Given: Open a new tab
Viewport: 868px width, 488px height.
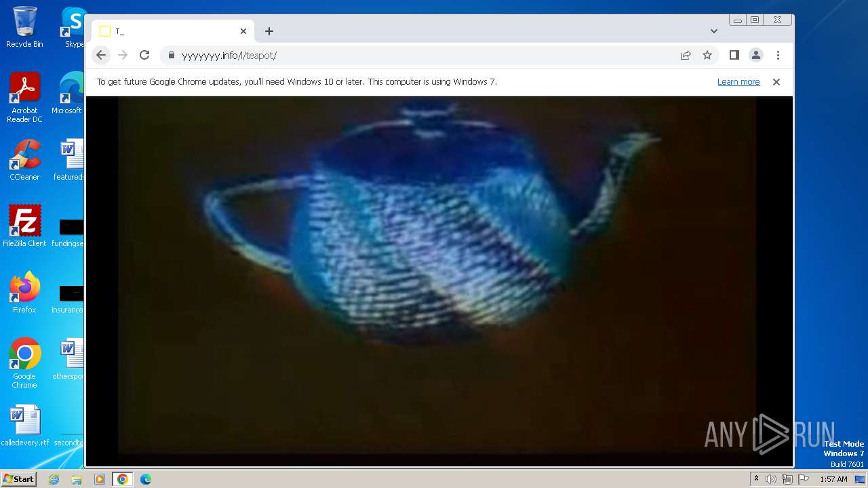Looking at the screenshot, I should (x=269, y=31).
